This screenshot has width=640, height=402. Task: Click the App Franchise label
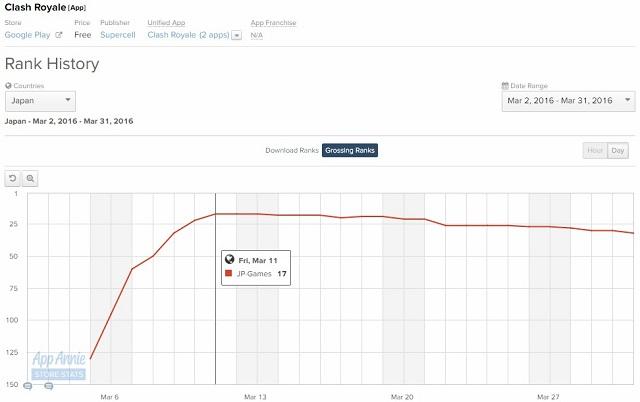273,23
